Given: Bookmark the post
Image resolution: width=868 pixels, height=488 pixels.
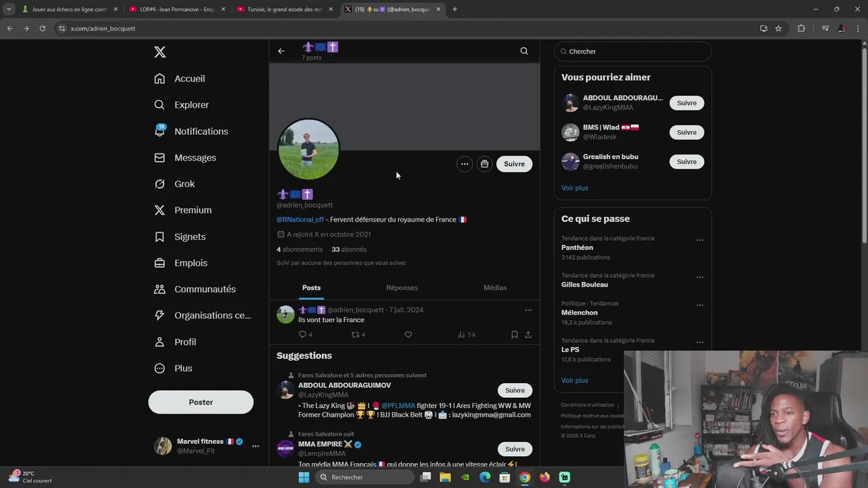Looking at the screenshot, I should tap(515, 335).
